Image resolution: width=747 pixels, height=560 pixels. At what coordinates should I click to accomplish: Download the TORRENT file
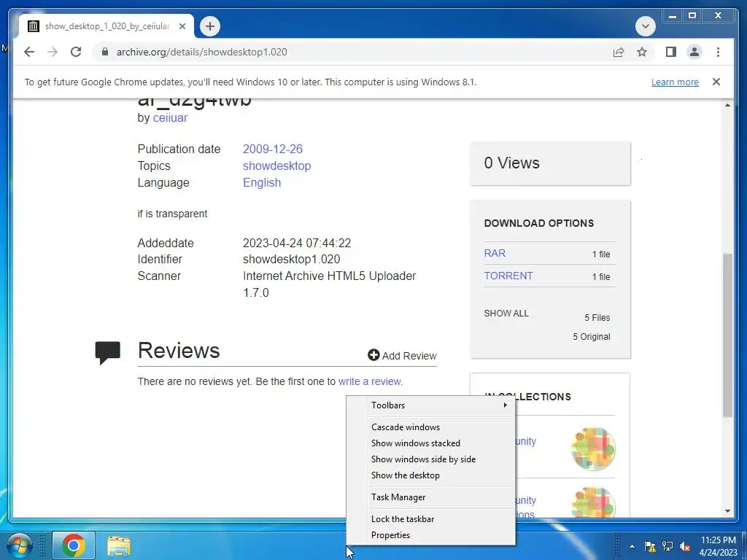tap(508, 276)
